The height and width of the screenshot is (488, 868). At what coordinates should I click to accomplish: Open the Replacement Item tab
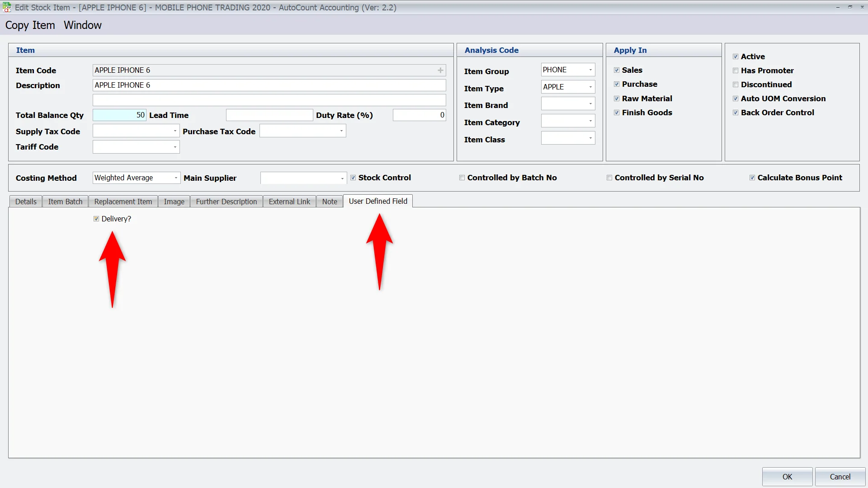tap(123, 202)
